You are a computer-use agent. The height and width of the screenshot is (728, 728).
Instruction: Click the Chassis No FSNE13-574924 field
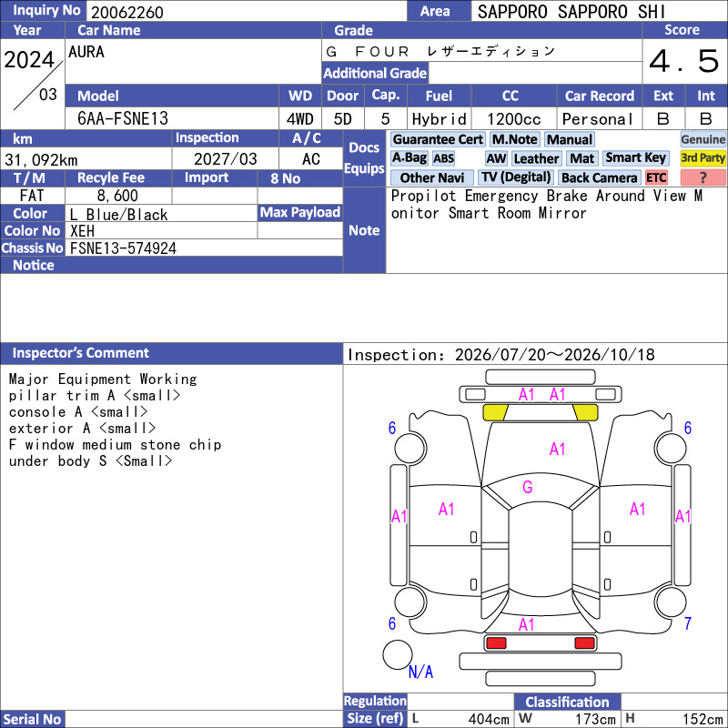click(204, 248)
